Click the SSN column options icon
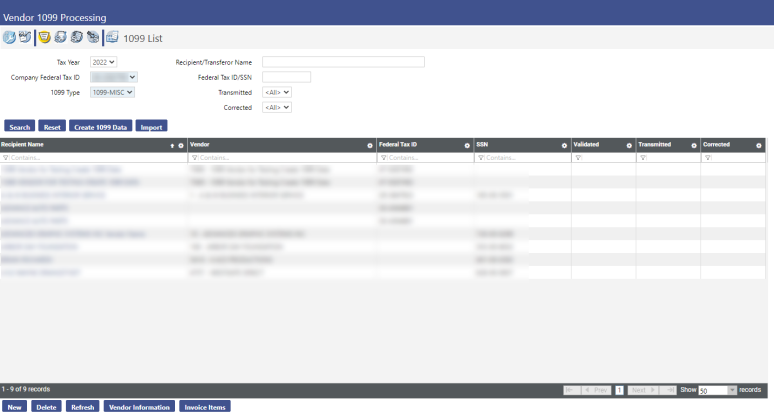The image size is (774, 414). [x=564, y=146]
